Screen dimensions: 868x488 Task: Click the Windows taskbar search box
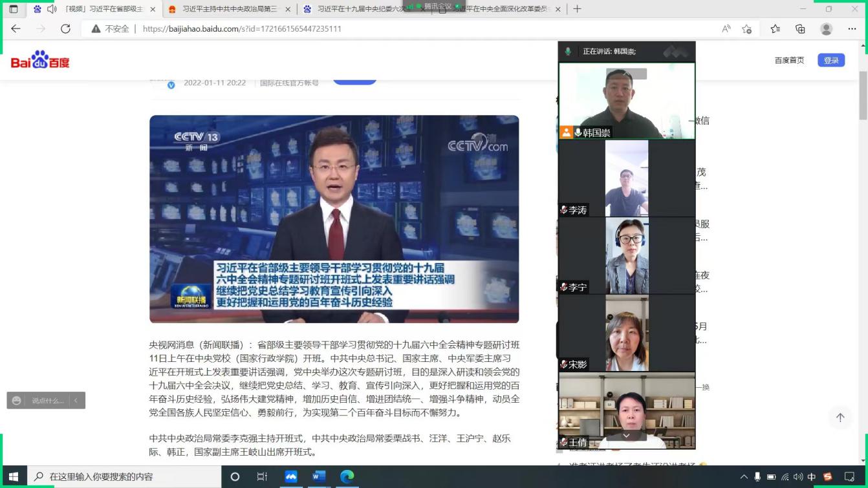click(124, 477)
